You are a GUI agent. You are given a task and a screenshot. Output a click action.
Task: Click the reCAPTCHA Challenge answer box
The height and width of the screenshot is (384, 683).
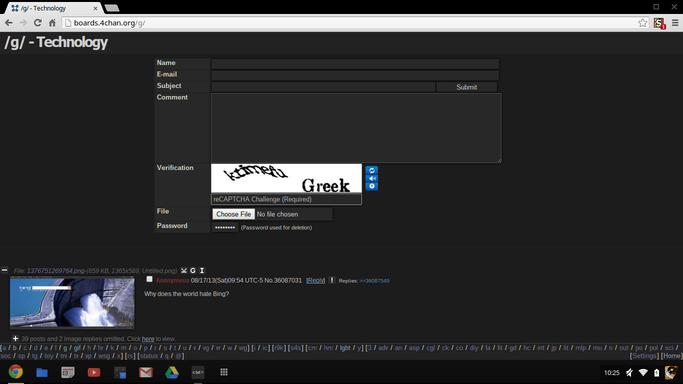(286, 199)
